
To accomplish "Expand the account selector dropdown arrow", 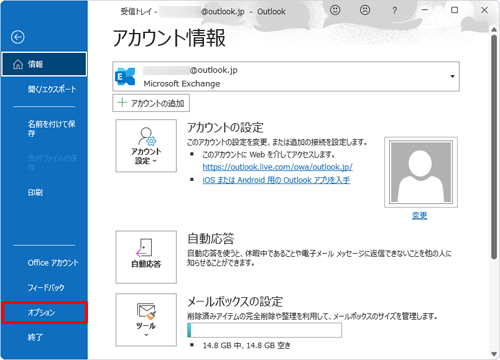I will (x=452, y=76).
